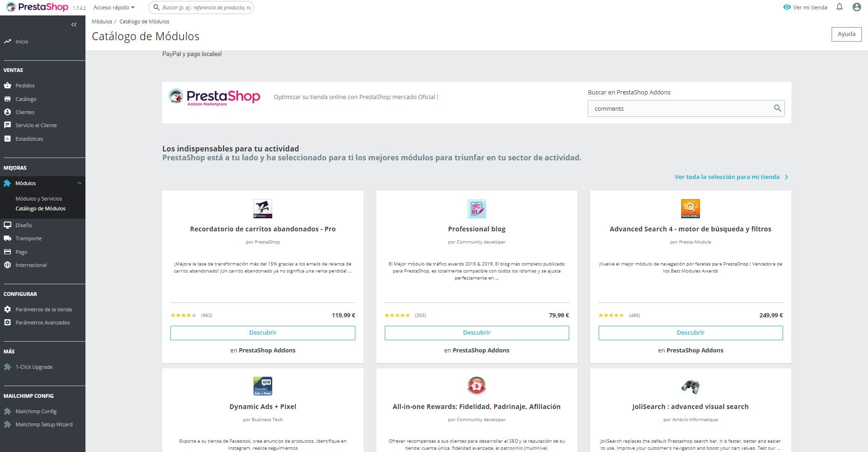Click the Mailchimp Setup Wizard puzzle icon
This screenshot has width=868, height=452.
pos(7,424)
